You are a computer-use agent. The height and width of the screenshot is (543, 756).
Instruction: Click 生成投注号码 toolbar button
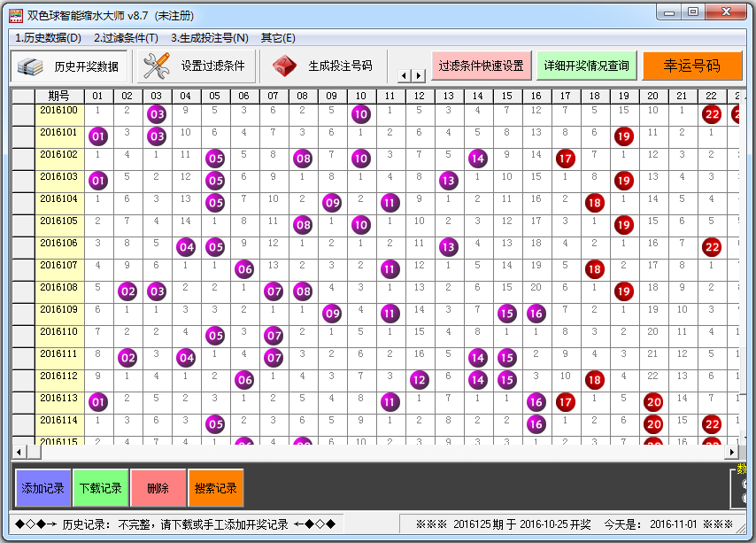pyautogui.click(x=323, y=66)
